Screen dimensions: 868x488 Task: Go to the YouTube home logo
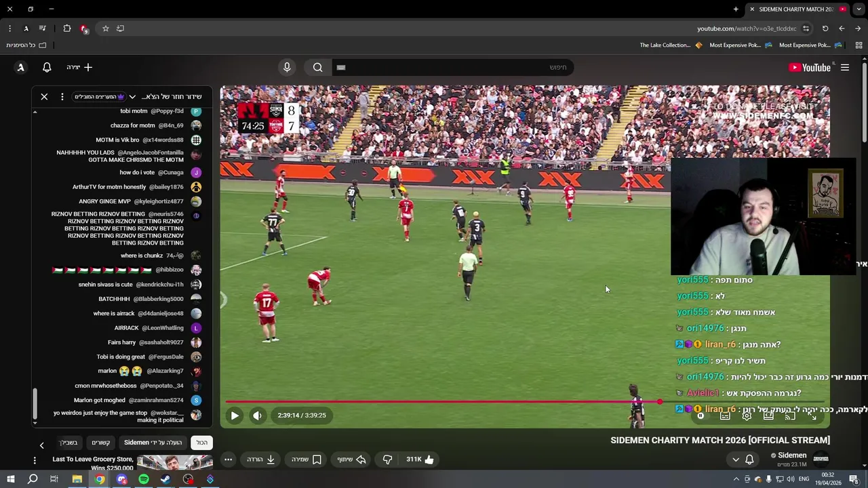coord(810,67)
